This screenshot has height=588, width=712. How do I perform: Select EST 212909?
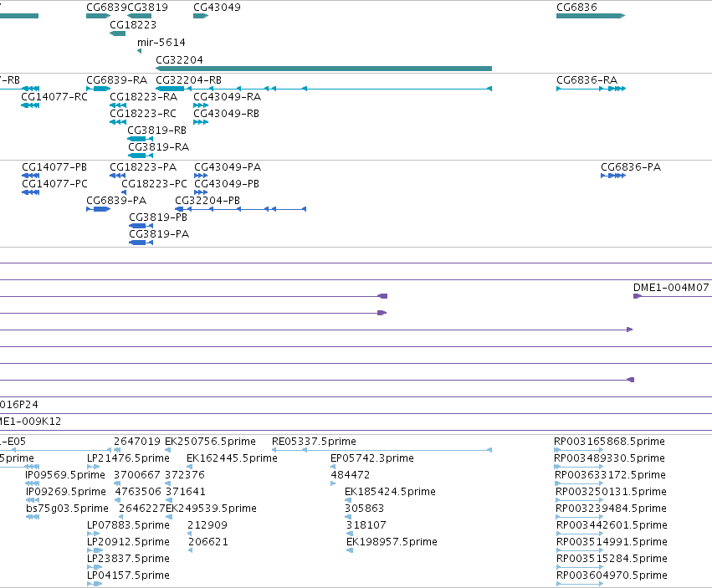coord(207,525)
